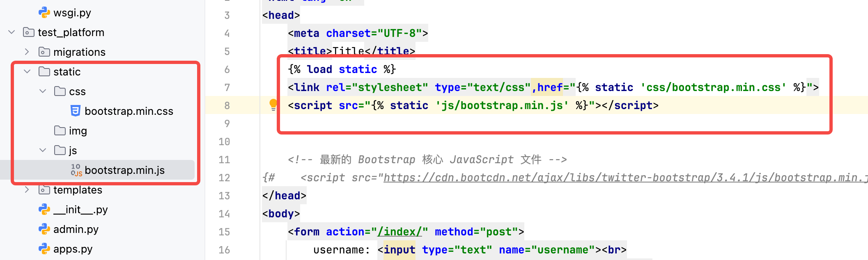This screenshot has height=260, width=868.
Task: Click the templates folder icon
Action: click(x=44, y=190)
